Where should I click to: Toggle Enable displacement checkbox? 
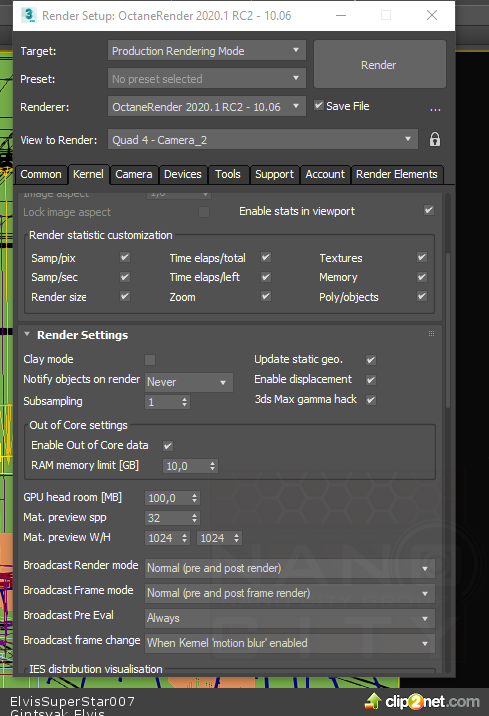click(371, 380)
